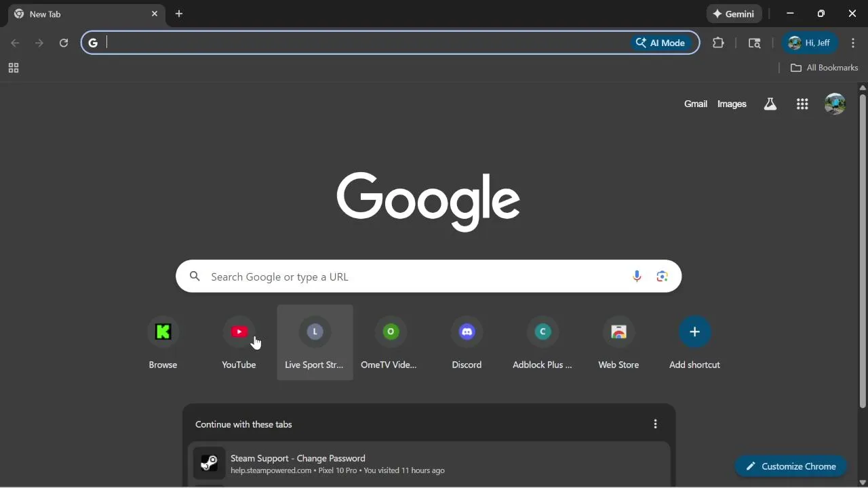Image resolution: width=868 pixels, height=488 pixels.
Task: Open the Images link
Action: [732, 104]
